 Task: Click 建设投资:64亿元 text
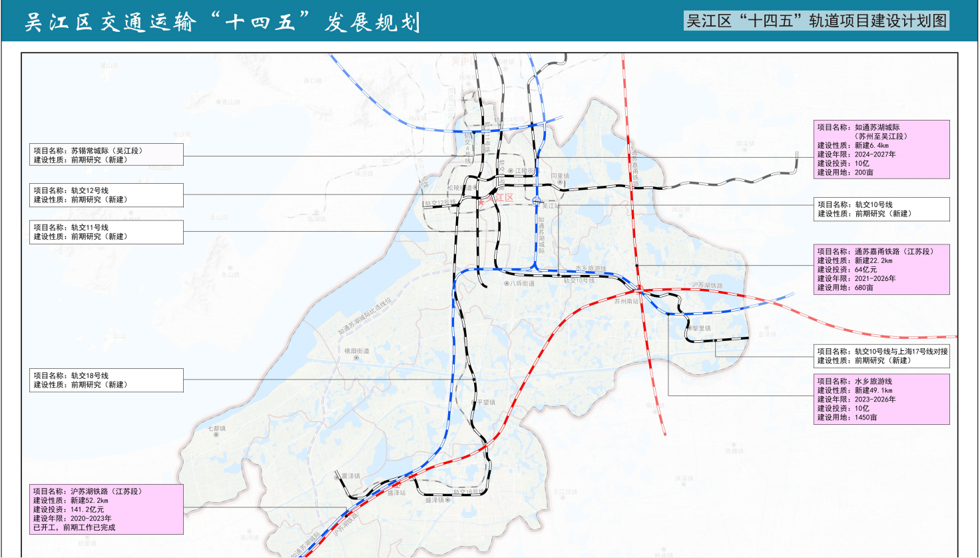click(847, 270)
